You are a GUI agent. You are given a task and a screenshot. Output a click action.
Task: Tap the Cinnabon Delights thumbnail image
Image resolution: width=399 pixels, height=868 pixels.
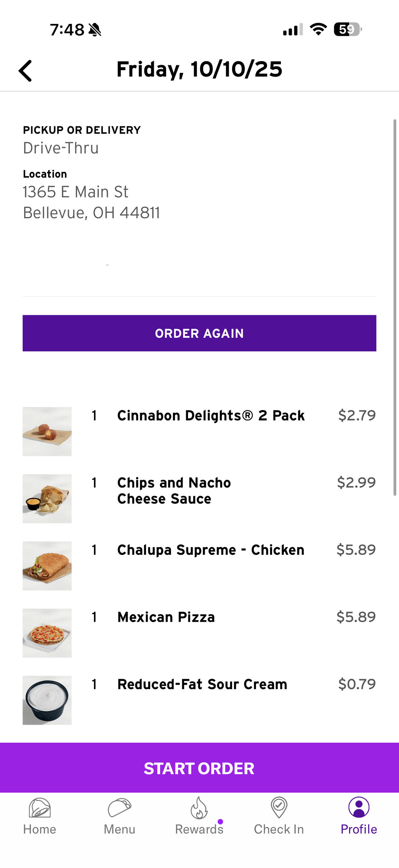tap(47, 432)
